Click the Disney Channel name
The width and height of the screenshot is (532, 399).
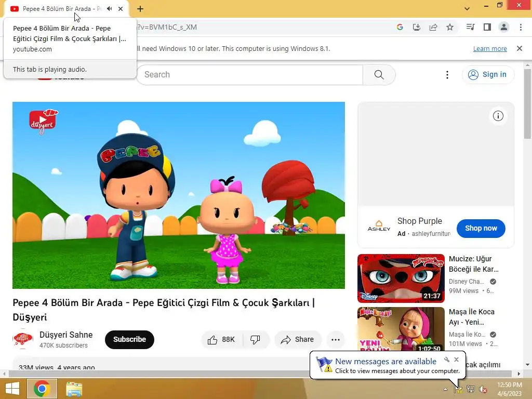[466, 282]
